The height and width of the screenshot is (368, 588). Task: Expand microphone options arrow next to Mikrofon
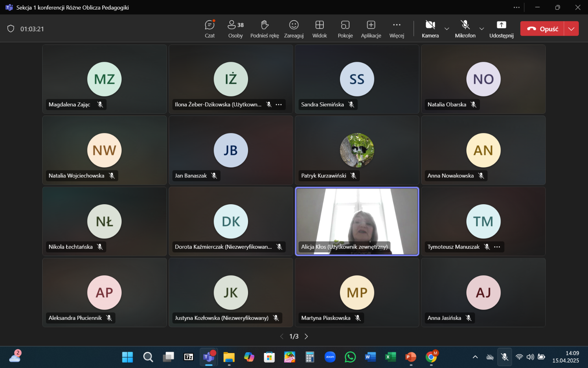click(481, 29)
